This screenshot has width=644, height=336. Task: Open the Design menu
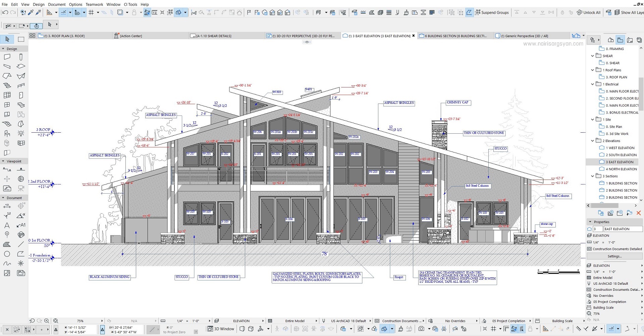tap(39, 4)
